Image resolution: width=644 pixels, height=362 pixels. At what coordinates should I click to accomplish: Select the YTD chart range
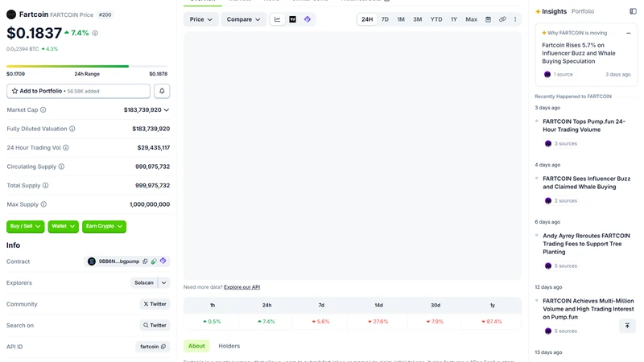pos(436,19)
